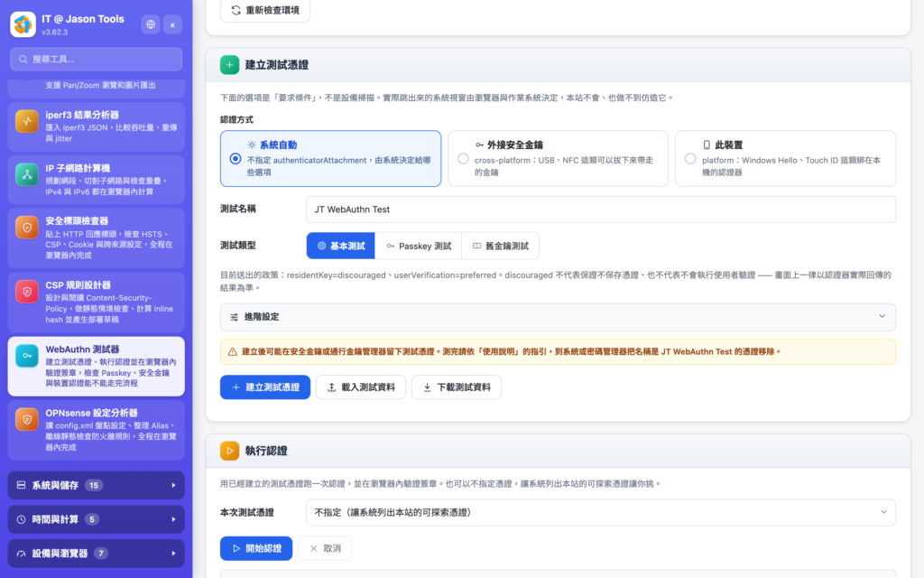Expand the 進階設定 chevron
Image resolution: width=924 pixels, height=578 pixels.
pos(882,316)
